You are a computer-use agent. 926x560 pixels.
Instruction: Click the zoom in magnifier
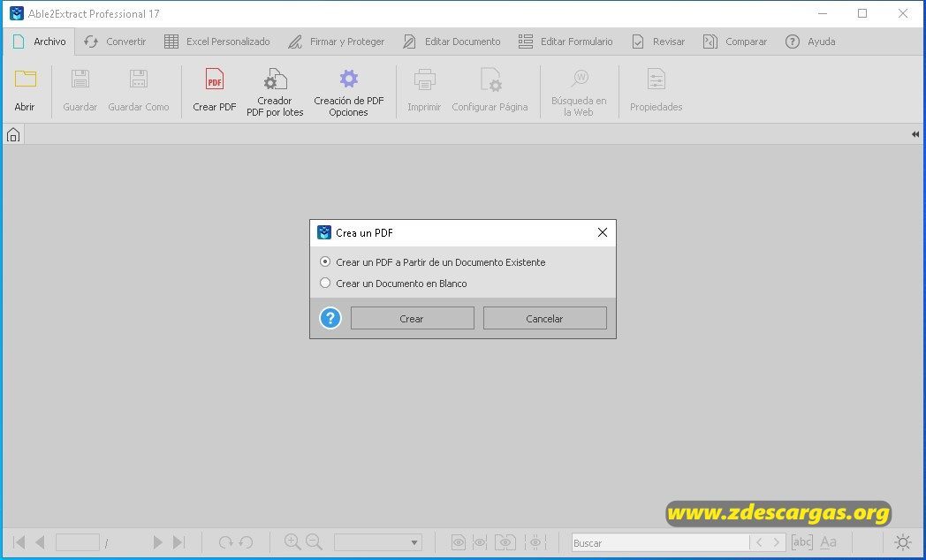(x=292, y=541)
